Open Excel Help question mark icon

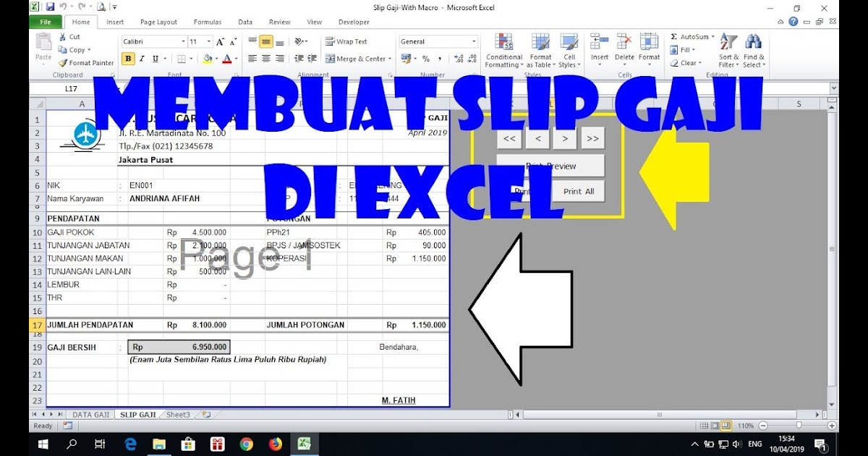pos(793,22)
